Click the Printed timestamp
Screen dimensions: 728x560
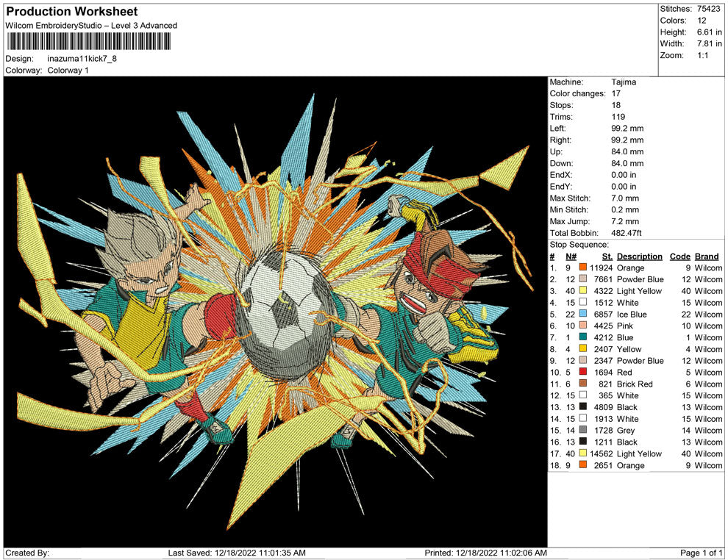(485, 553)
